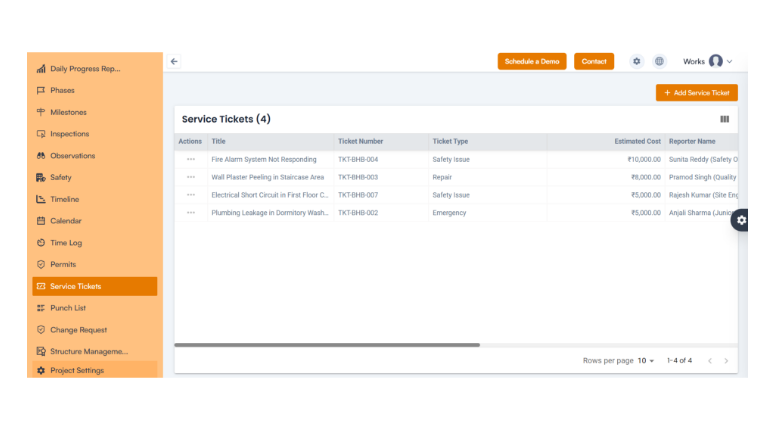Open the settings gear in top bar

click(x=636, y=61)
